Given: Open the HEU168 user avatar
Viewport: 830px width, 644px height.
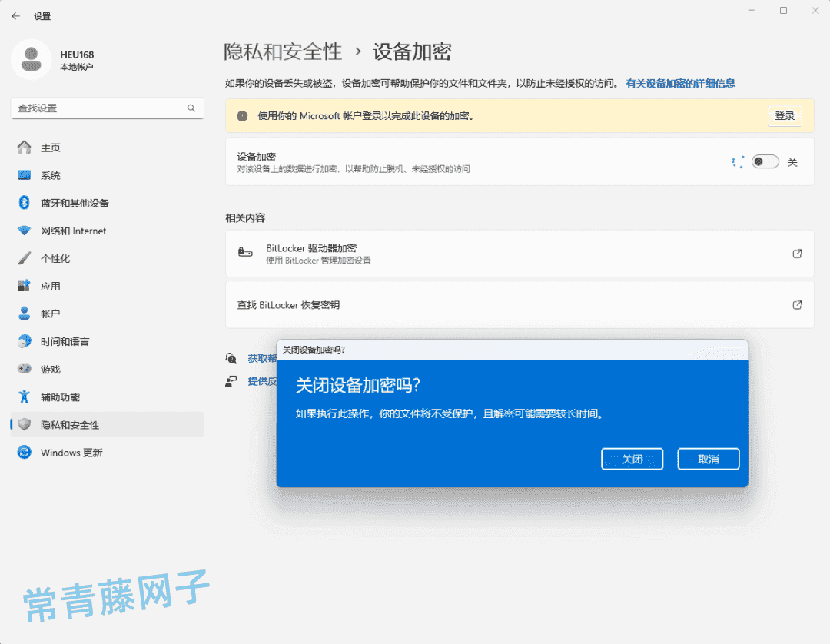Looking at the screenshot, I should click(32, 60).
